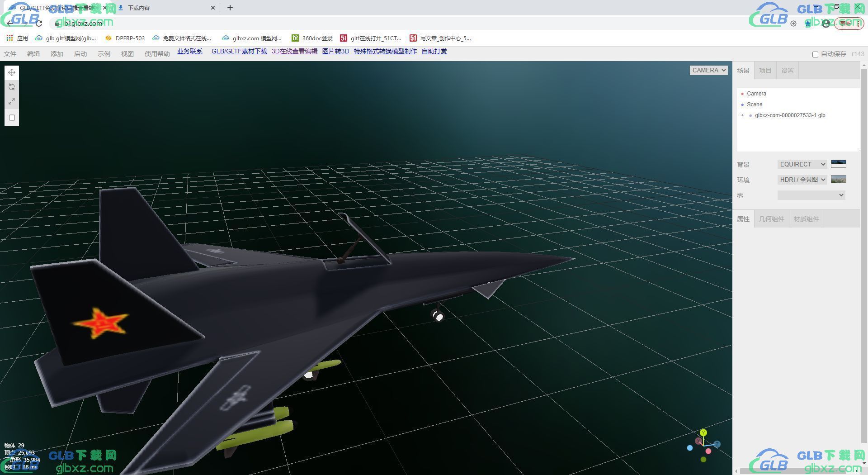Open the DPFRP-503 bookmark

(x=125, y=38)
